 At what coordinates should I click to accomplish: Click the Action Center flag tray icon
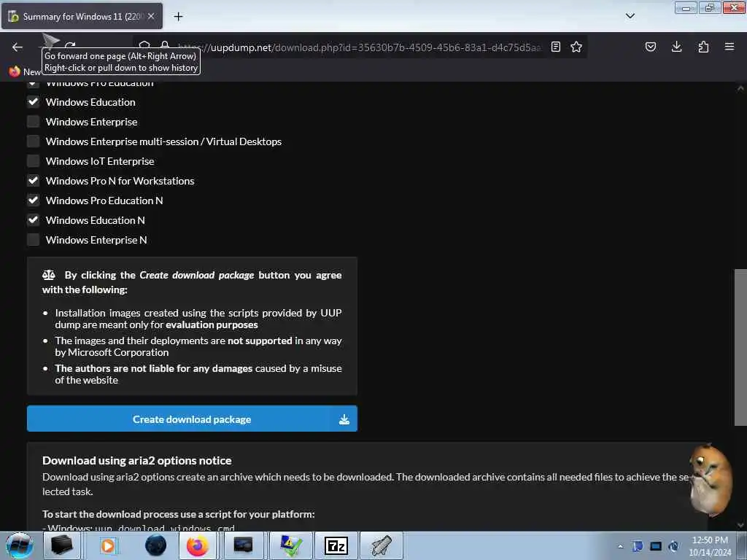[638, 546]
